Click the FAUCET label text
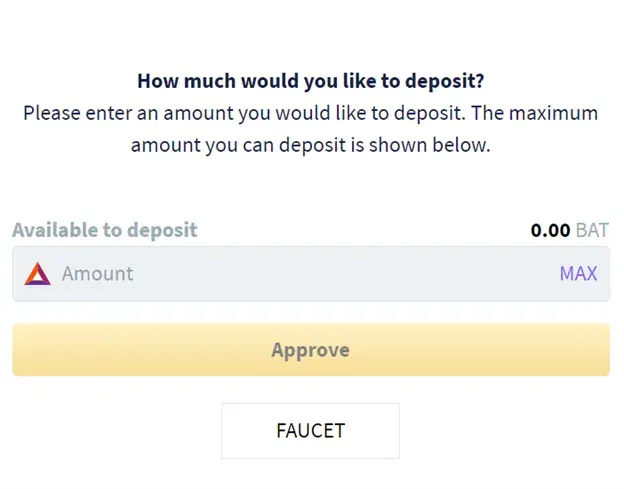624x489 pixels. [x=310, y=431]
